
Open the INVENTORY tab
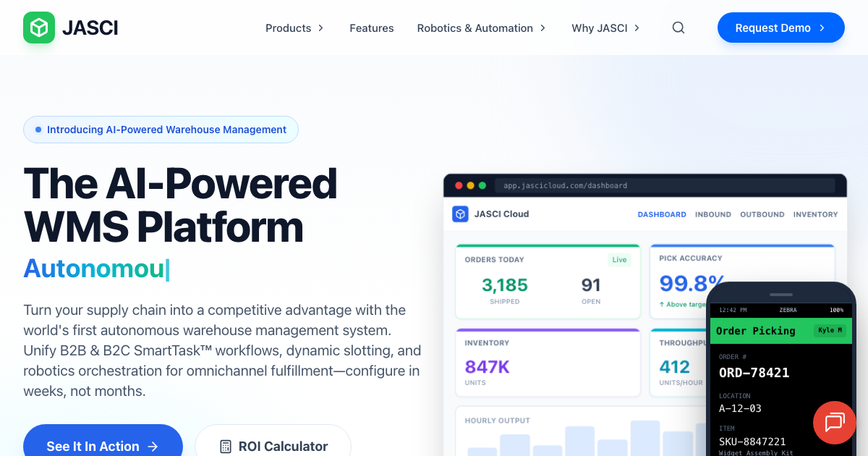click(816, 214)
